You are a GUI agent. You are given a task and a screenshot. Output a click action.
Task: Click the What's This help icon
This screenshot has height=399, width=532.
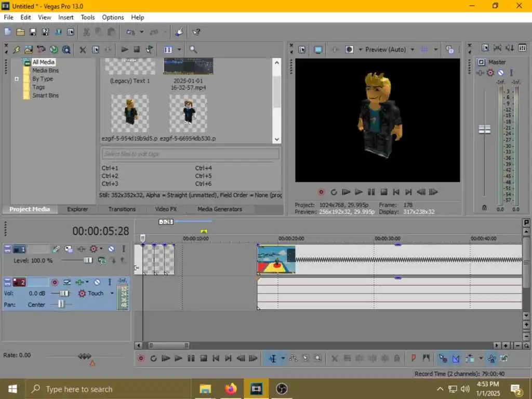point(196,32)
